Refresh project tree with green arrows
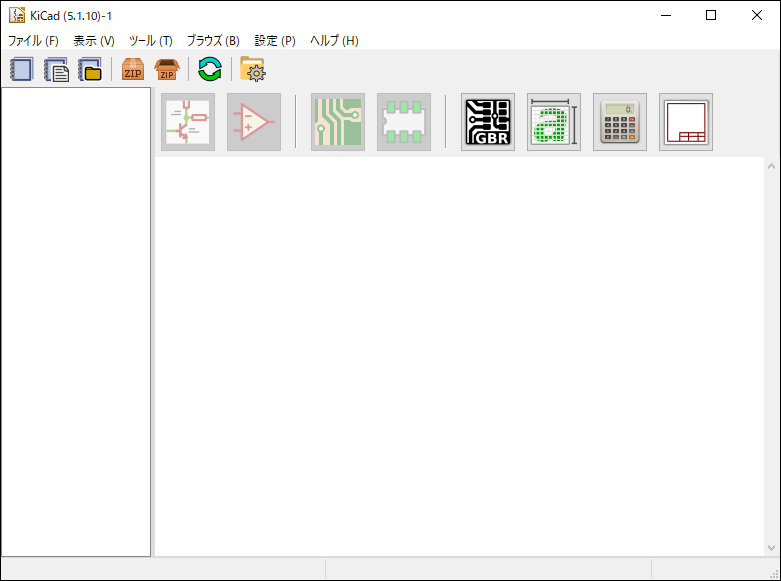This screenshot has height=581, width=781. pos(210,69)
